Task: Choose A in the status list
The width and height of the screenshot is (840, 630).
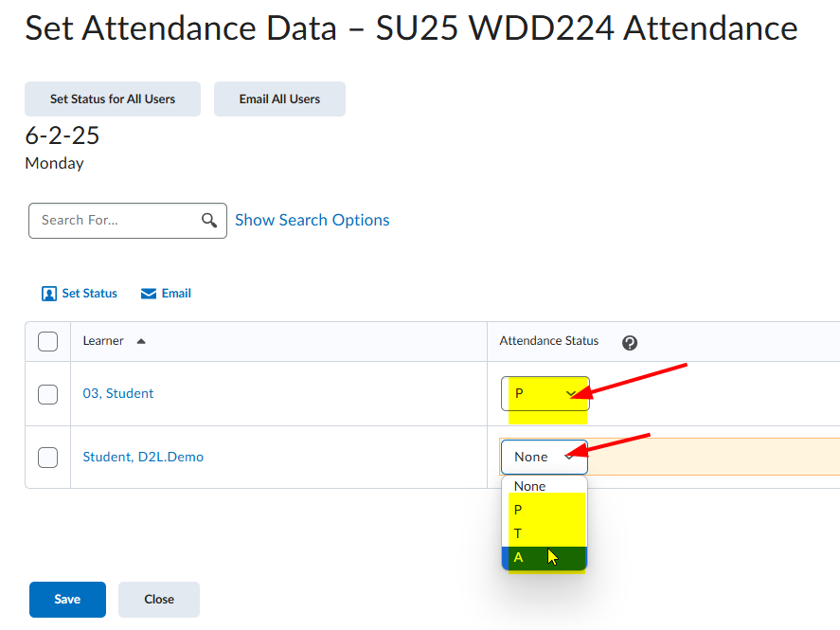Action: 545,558
